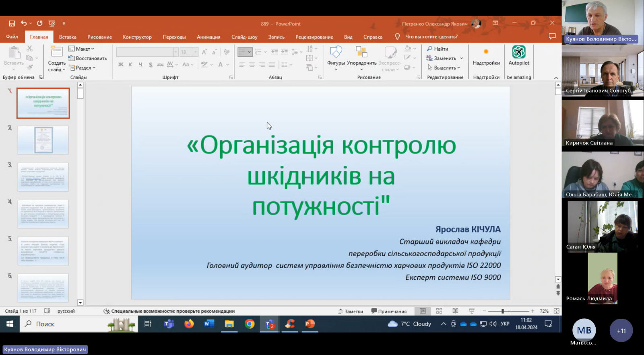The height and width of the screenshot is (355, 644).
Task: Open the Примечания comments button
Action: click(x=389, y=311)
